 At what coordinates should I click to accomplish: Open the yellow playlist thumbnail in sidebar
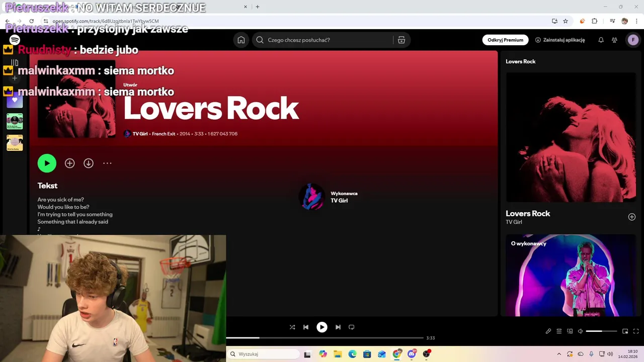(15, 143)
